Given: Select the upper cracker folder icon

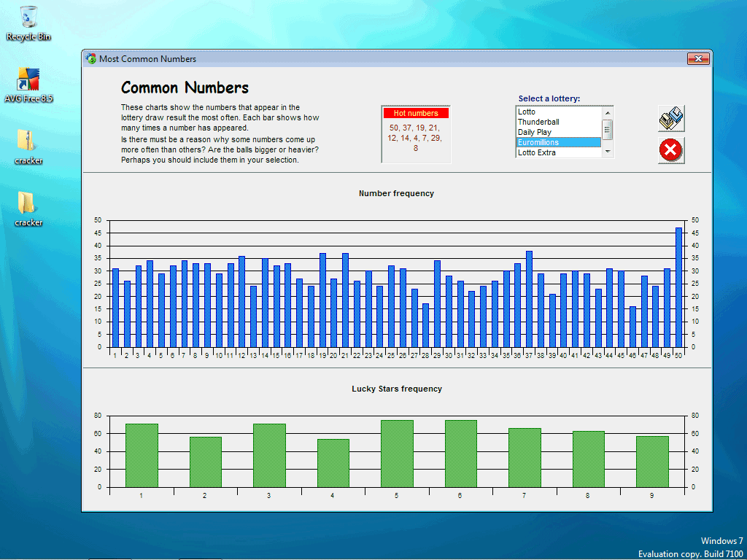Looking at the screenshot, I should (x=26, y=140).
